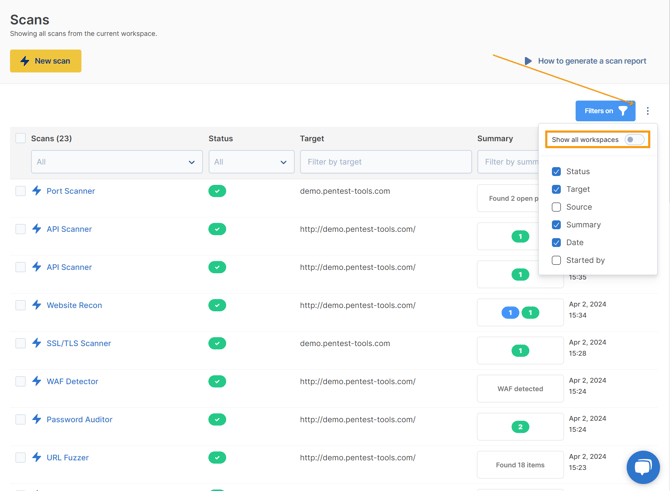Toggle Show all workspaces switch
Image resolution: width=670 pixels, height=491 pixels.
pyautogui.click(x=634, y=139)
